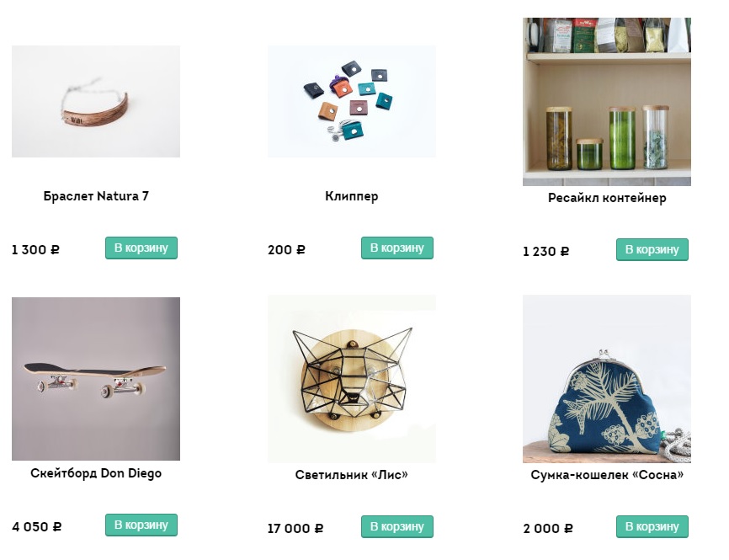Click the Клиппер product name

click(x=352, y=196)
